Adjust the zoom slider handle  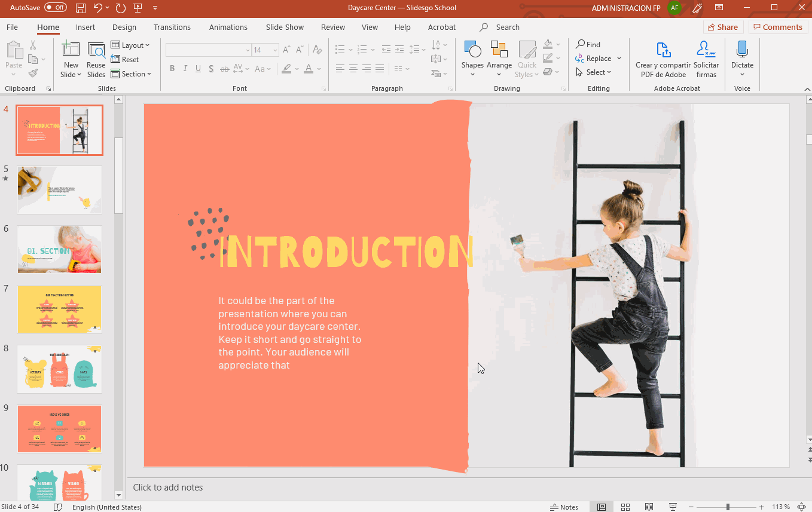728,507
